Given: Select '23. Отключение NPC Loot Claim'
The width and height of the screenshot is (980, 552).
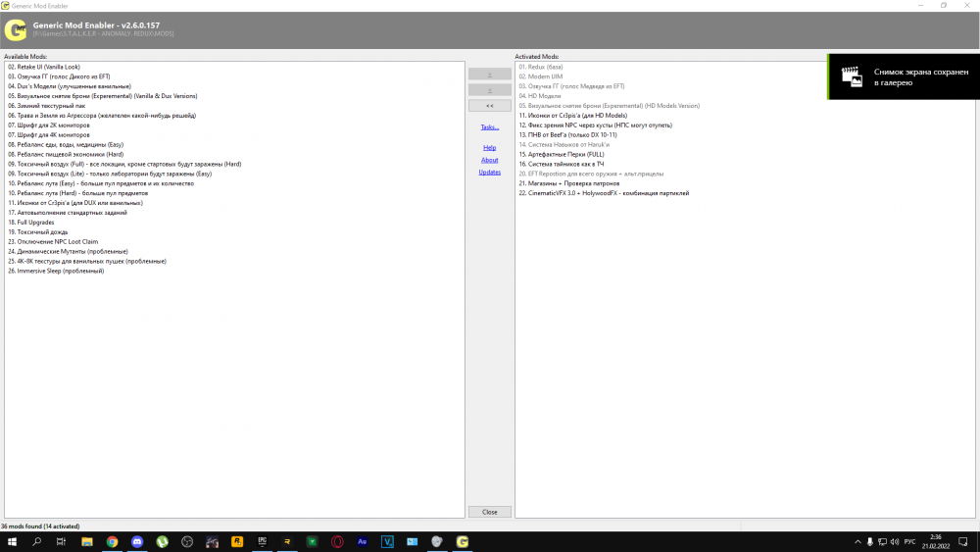Looking at the screenshot, I should coord(53,241).
